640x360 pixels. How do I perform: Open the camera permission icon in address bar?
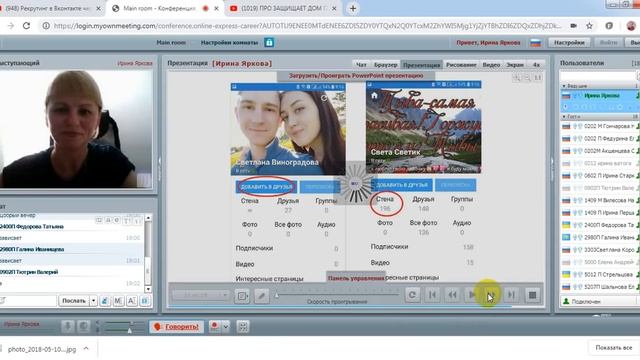[x=573, y=26]
